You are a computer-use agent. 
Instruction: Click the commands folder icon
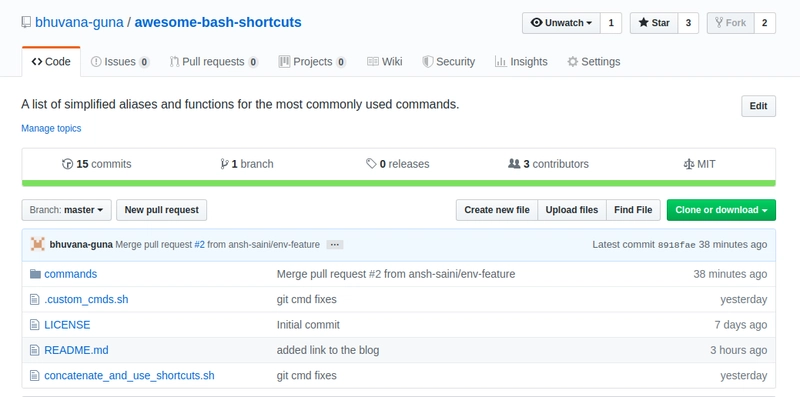click(x=35, y=274)
